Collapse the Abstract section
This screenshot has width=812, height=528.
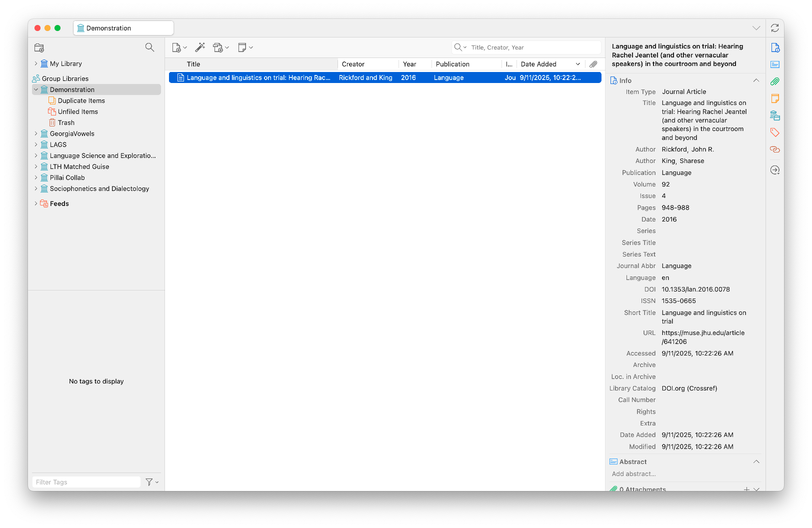tap(756, 462)
